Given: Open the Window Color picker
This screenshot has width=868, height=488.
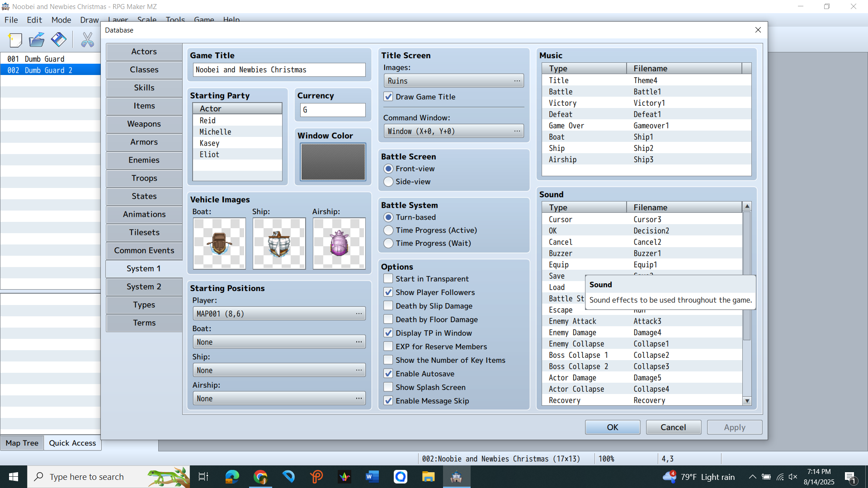Looking at the screenshot, I should click(333, 162).
